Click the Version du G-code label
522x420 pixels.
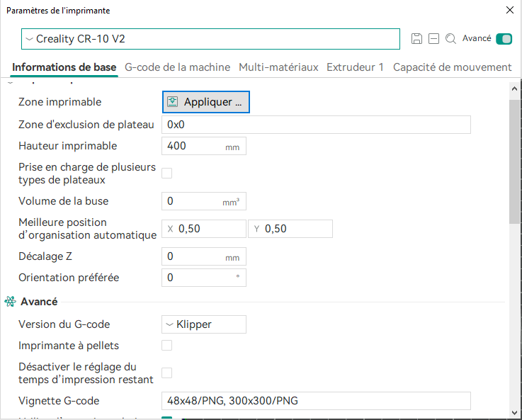[64, 324]
